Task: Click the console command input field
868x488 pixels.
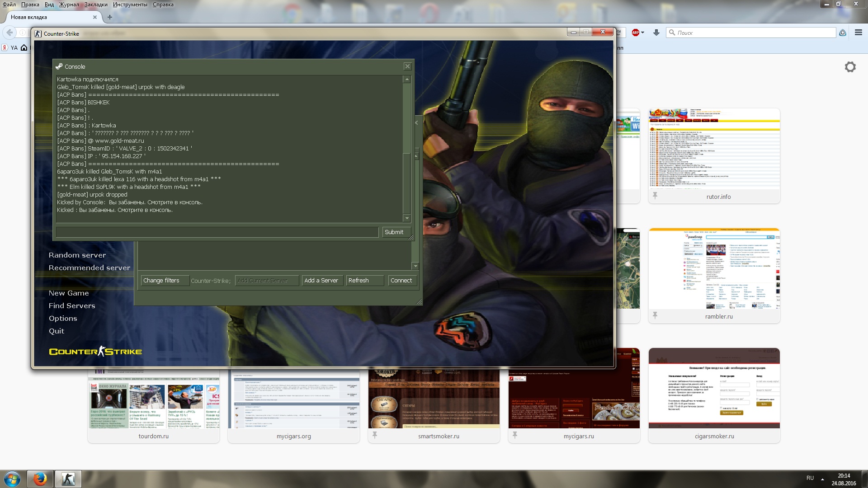Action: [217, 232]
